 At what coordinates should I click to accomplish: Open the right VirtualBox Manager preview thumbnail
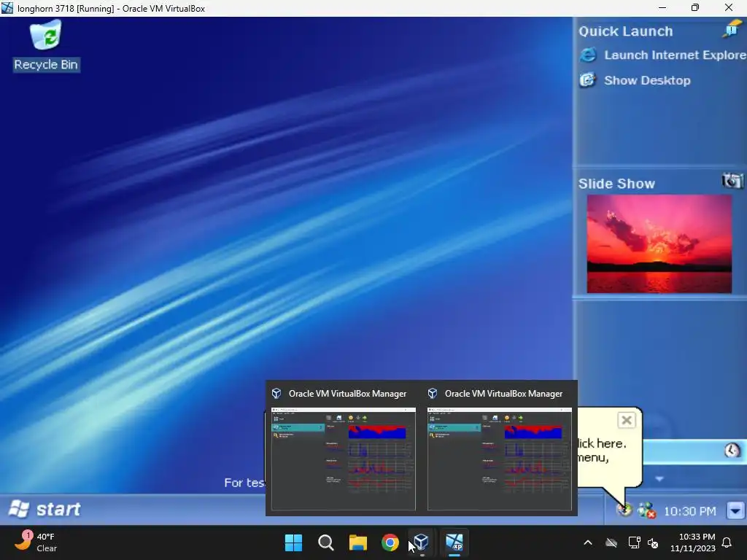(499, 459)
